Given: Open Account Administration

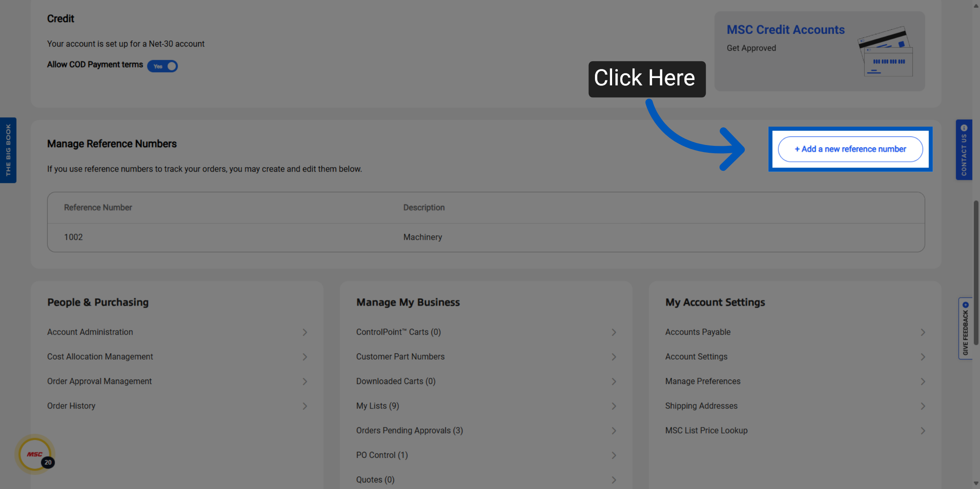Looking at the screenshot, I should (x=90, y=332).
